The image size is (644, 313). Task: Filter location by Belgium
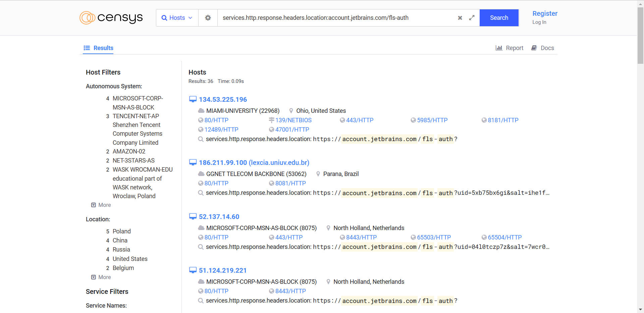click(123, 268)
